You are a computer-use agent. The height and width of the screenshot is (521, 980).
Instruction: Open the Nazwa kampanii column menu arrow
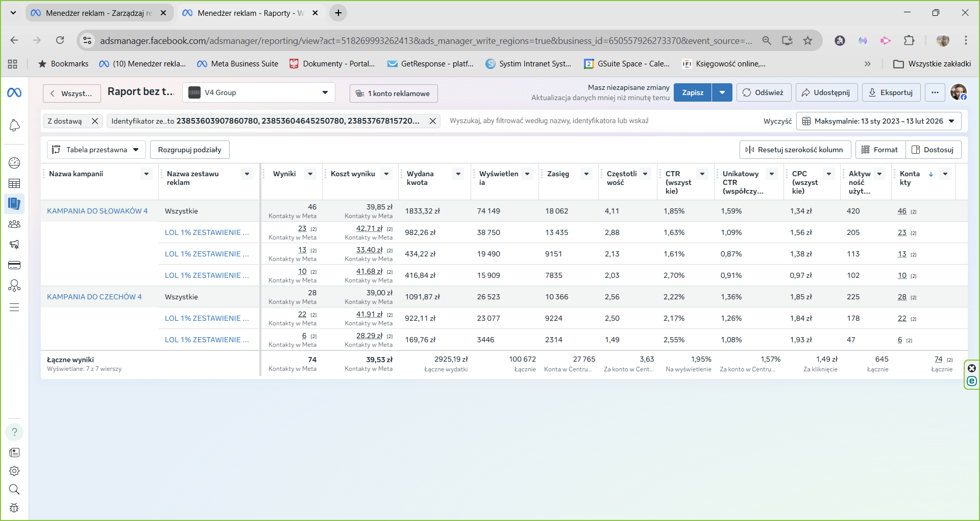click(x=146, y=174)
